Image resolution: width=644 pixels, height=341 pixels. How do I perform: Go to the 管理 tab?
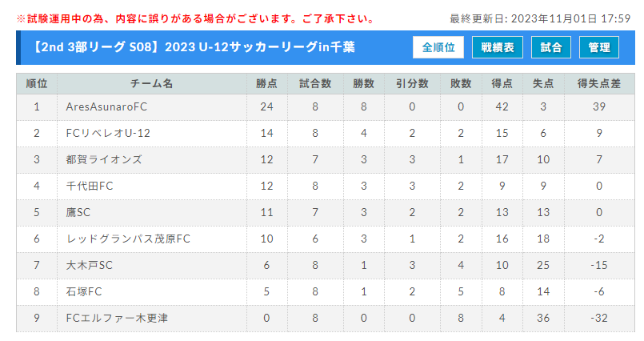[599, 47]
